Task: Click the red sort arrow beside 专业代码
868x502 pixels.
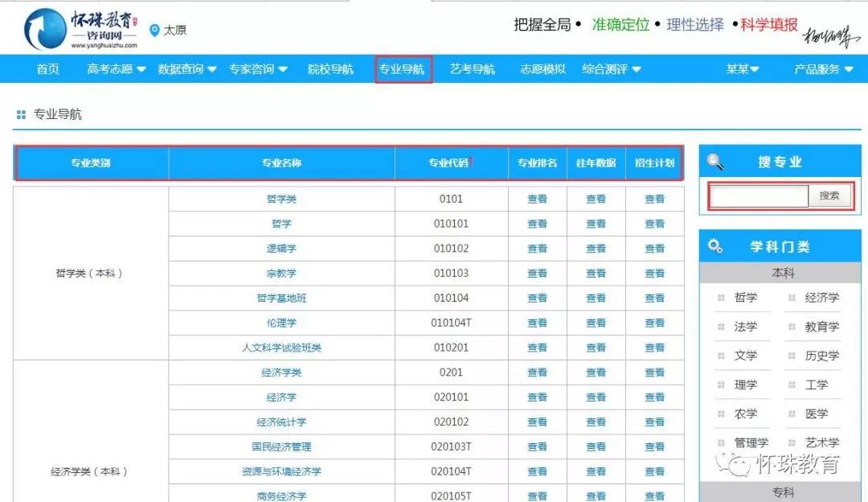Action: tap(473, 162)
